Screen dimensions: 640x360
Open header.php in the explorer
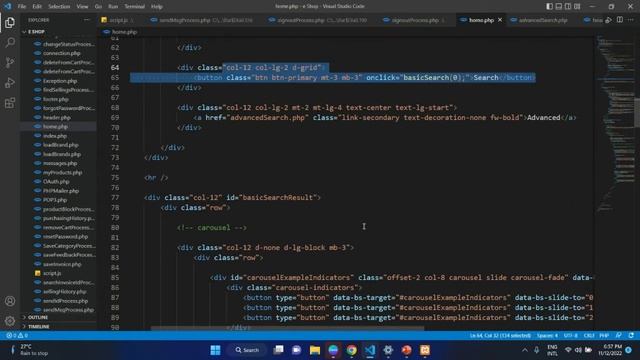pyautogui.click(x=57, y=118)
